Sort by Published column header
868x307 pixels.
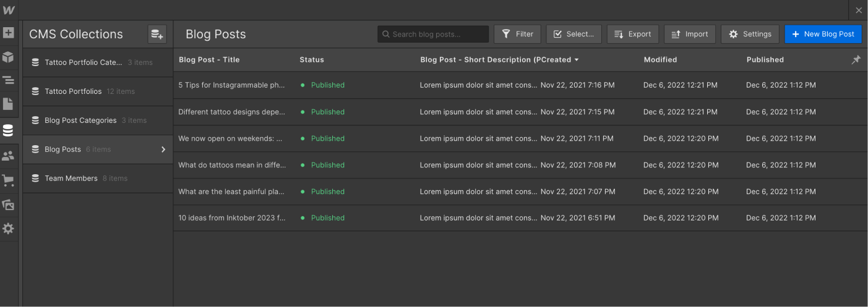(765, 60)
